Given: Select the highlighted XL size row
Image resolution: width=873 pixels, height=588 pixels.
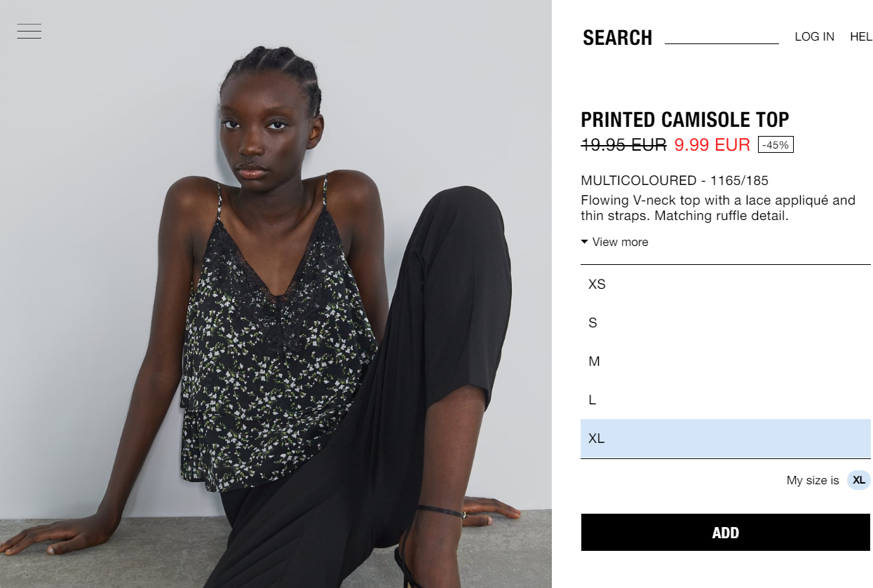Looking at the screenshot, I should 726,439.
